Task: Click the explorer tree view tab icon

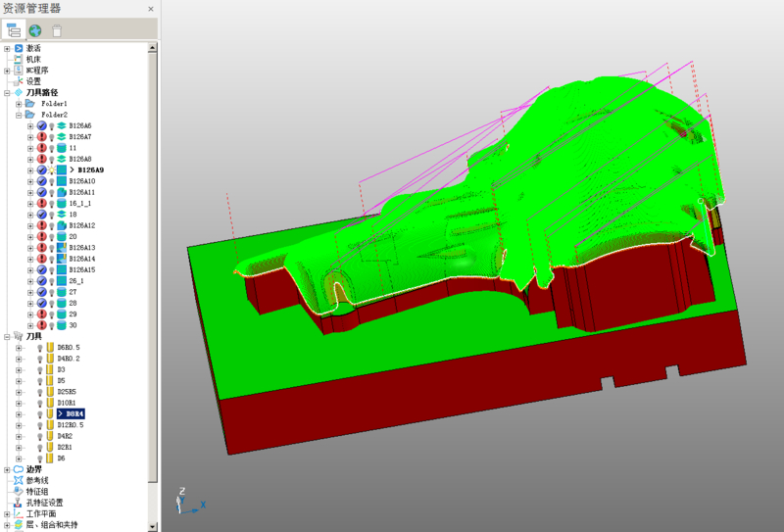Action: pos(15,29)
